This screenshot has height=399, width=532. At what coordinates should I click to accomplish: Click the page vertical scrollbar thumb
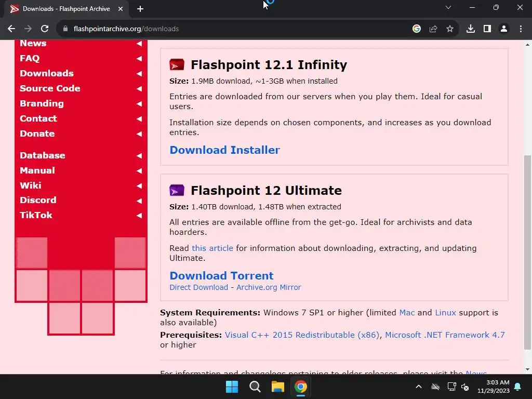527,252
